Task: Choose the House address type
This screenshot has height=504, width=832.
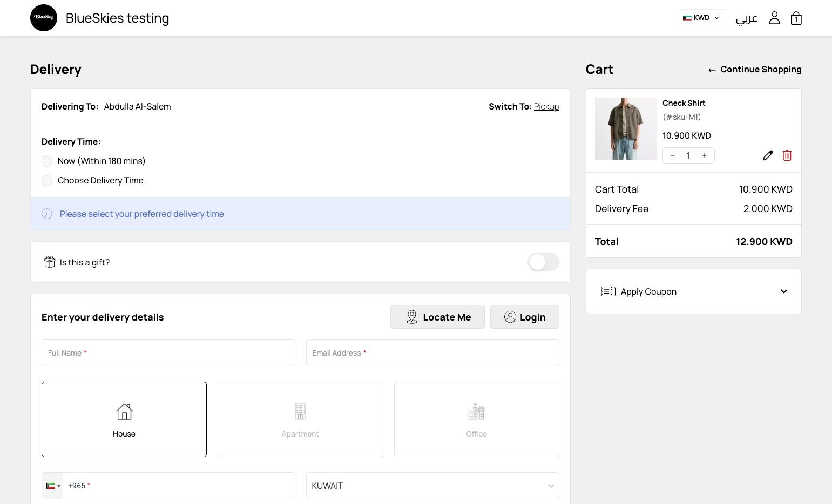Action: click(x=124, y=419)
